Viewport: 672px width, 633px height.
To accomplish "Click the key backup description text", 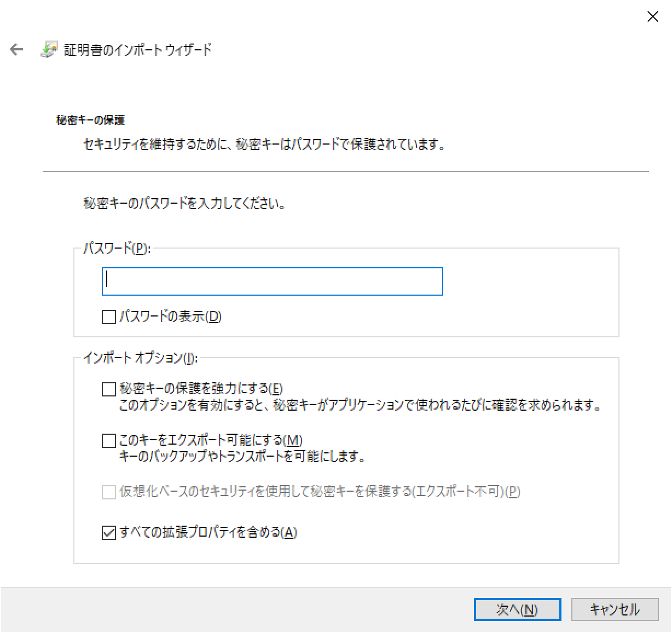I will click(x=244, y=455).
